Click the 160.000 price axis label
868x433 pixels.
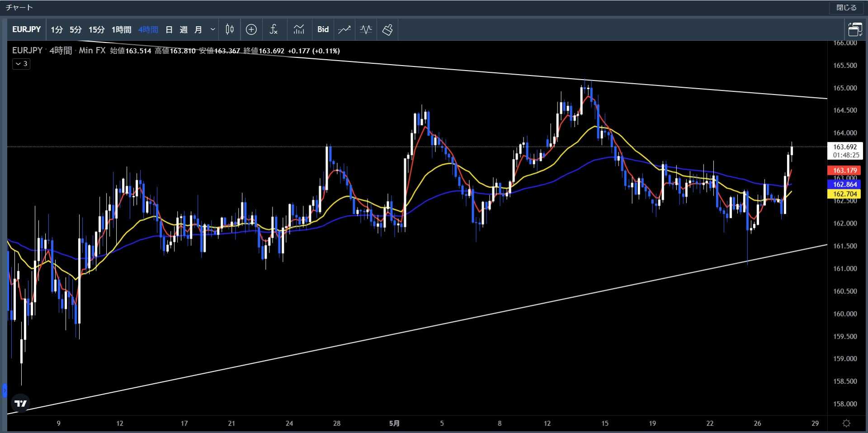845,314
